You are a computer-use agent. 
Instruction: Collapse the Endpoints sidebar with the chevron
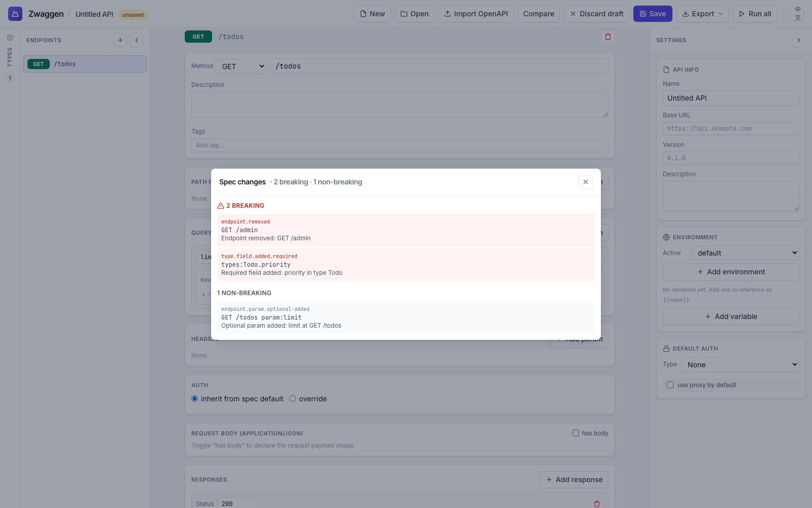tap(136, 40)
